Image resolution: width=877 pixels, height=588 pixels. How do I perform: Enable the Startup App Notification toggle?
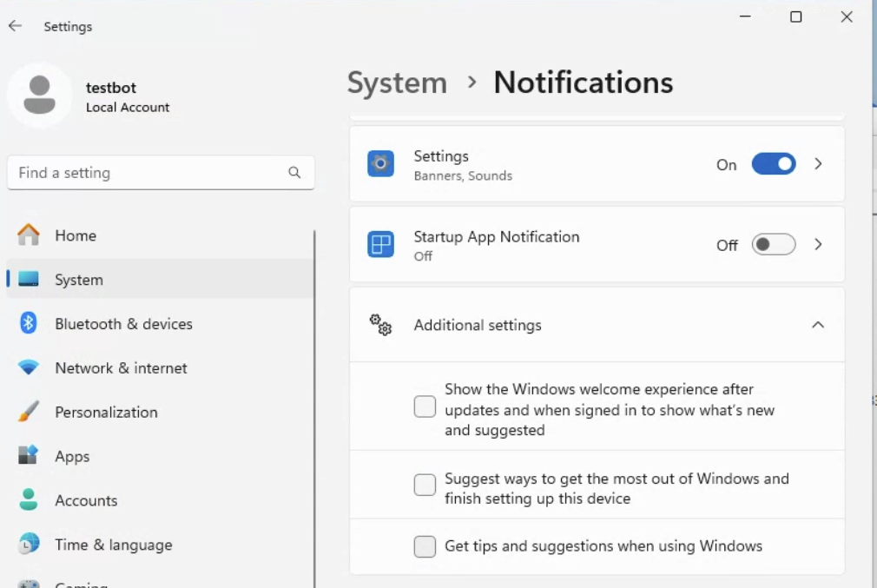point(773,244)
